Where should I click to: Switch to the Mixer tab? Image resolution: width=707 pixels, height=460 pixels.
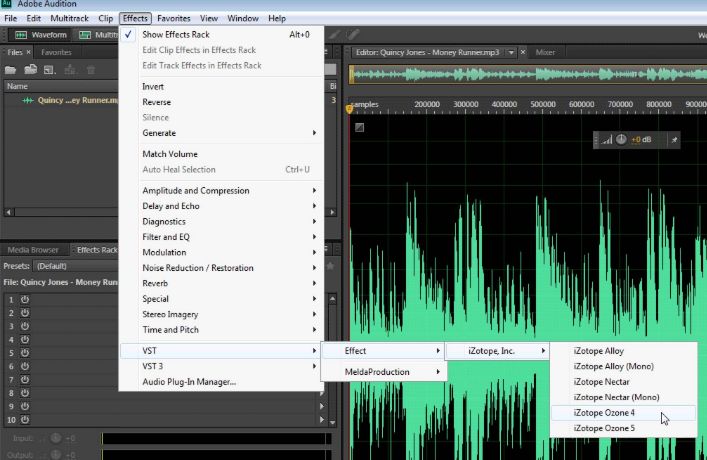(x=545, y=52)
